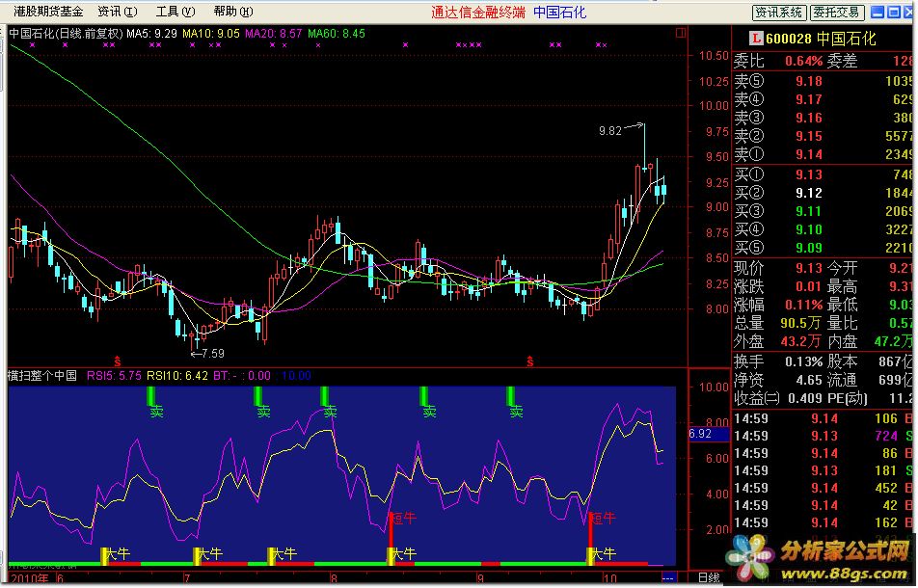
Task: Click the 7.59 low price label
Action: click(212, 354)
